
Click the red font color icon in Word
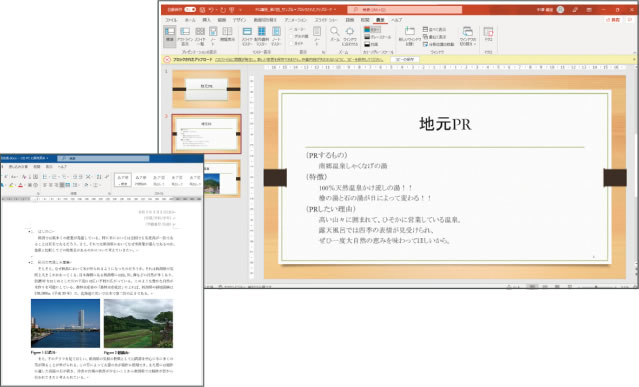(21, 185)
